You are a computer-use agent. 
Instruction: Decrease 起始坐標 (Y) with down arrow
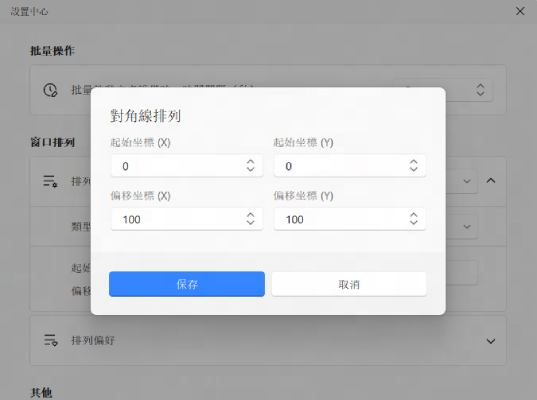(x=413, y=169)
